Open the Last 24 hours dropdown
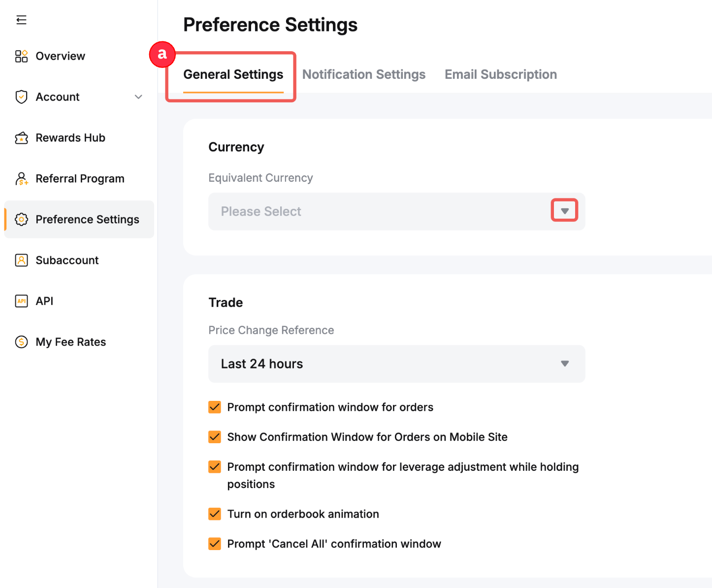This screenshot has height=588, width=712. [396, 364]
